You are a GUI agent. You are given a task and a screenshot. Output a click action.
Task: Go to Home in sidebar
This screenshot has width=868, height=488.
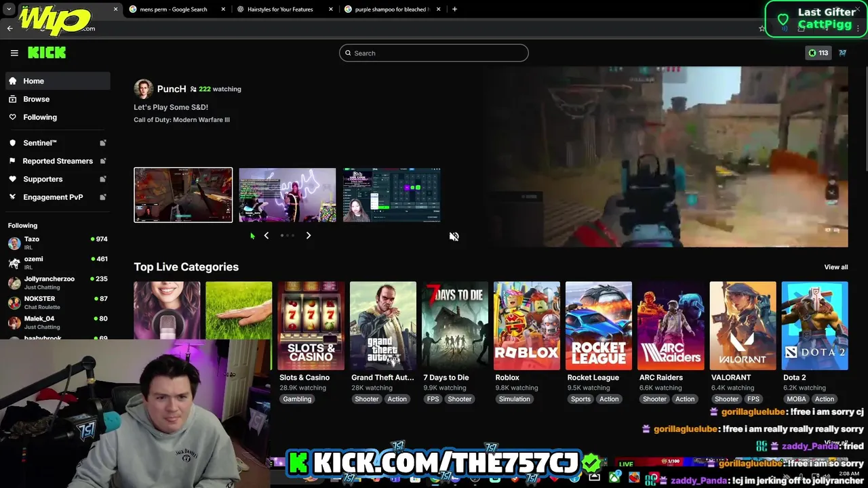click(x=58, y=81)
